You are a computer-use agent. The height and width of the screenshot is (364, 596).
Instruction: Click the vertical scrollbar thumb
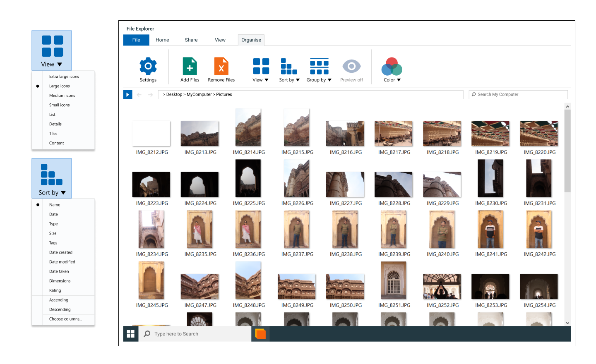pyautogui.click(x=567, y=151)
